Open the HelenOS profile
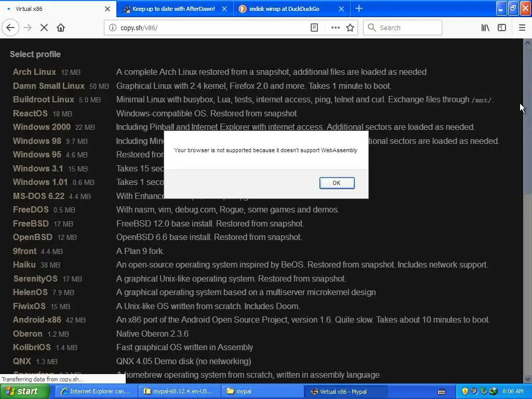This screenshot has width=532, height=399. [x=30, y=292]
